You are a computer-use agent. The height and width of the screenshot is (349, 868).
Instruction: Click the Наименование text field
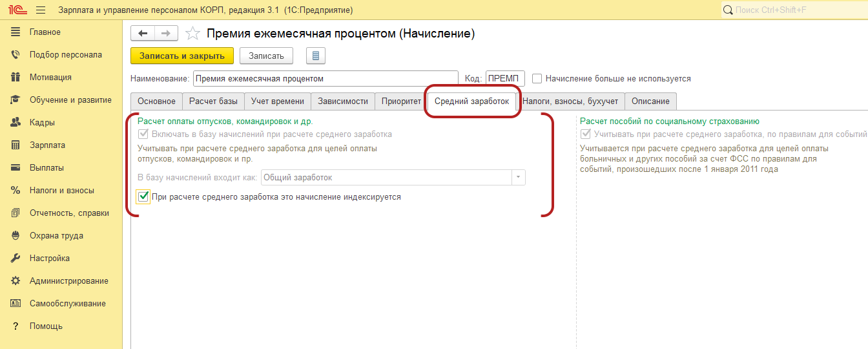click(x=325, y=79)
